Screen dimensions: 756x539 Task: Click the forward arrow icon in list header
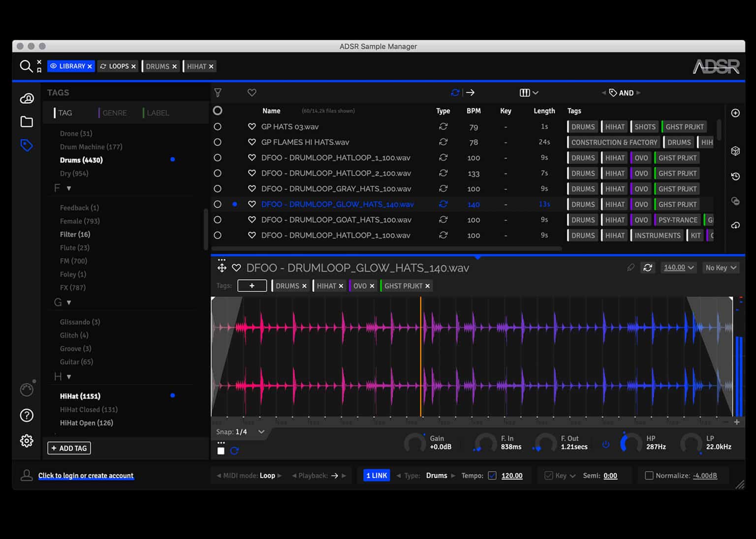click(x=470, y=92)
